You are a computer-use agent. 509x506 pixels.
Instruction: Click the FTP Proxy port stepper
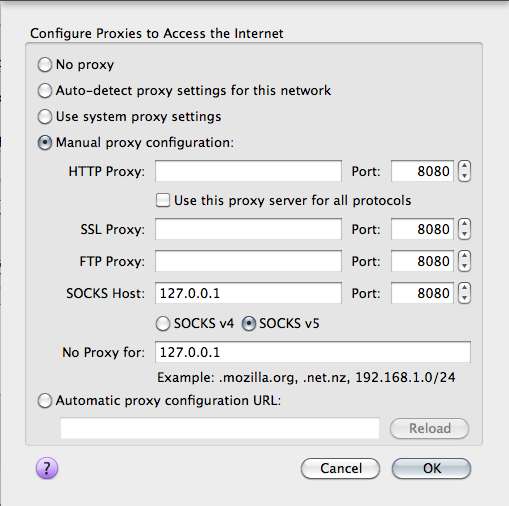pos(464,261)
